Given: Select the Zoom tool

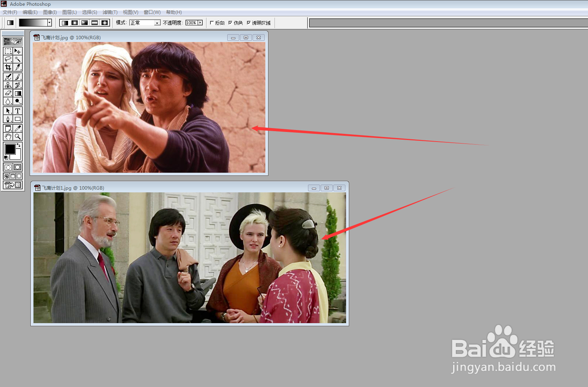Looking at the screenshot, I should (x=18, y=137).
